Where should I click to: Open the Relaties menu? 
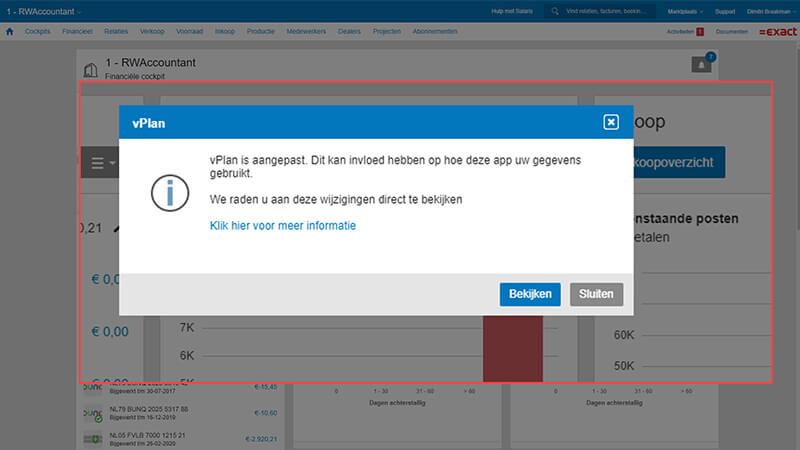point(116,32)
